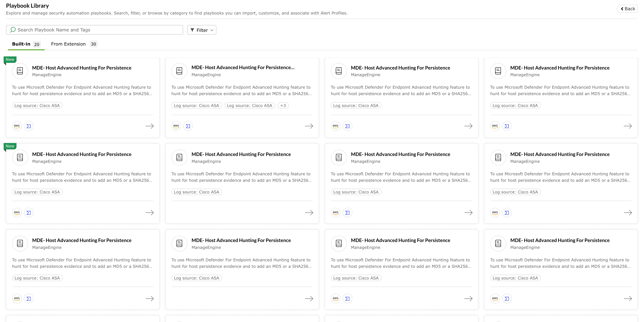
Task: Click the blue script icon on third-row fourth card
Action: point(507,298)
